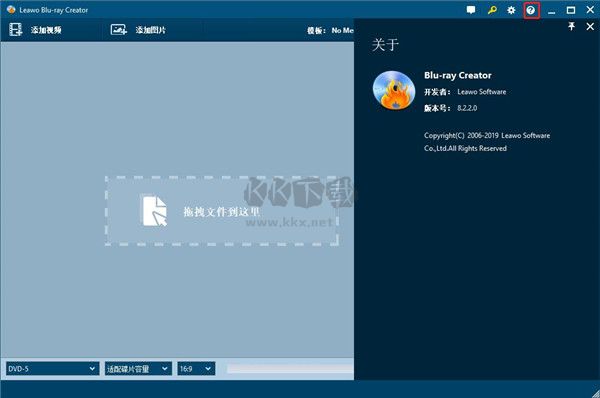Click the 添加视频 add video button
This screenshot has height=398, width=600.
(46, 30)
